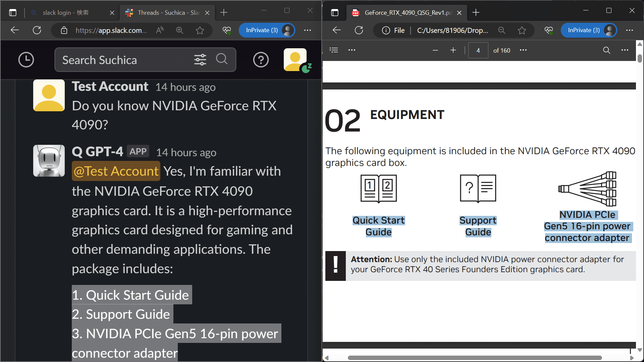The image size is (644, 362).
Task: Click the Q GPT-4 app bot avatar
Action: tap(49, 160)
